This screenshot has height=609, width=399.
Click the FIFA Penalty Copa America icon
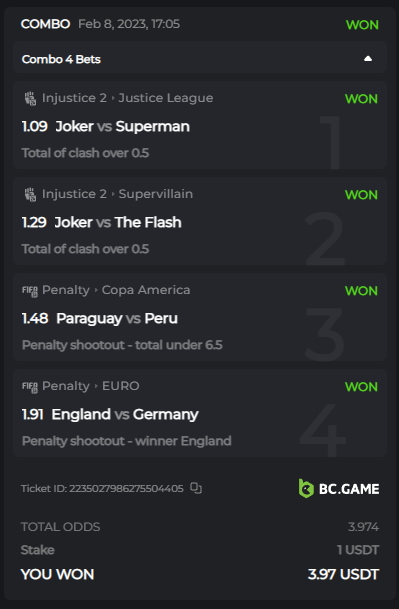[x=30, y=290]
